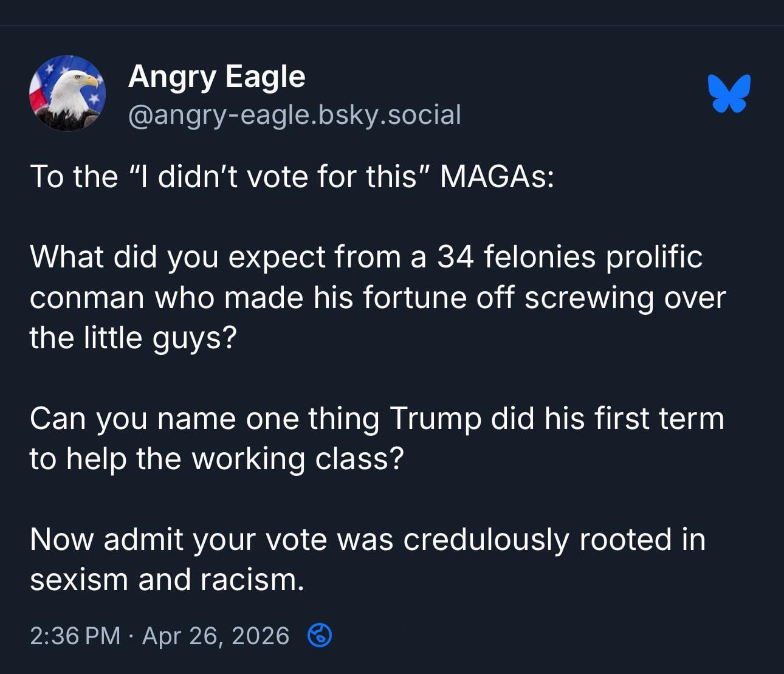Click the word "conman" in the post
The image size is (784, 674).
click(86, 298)
